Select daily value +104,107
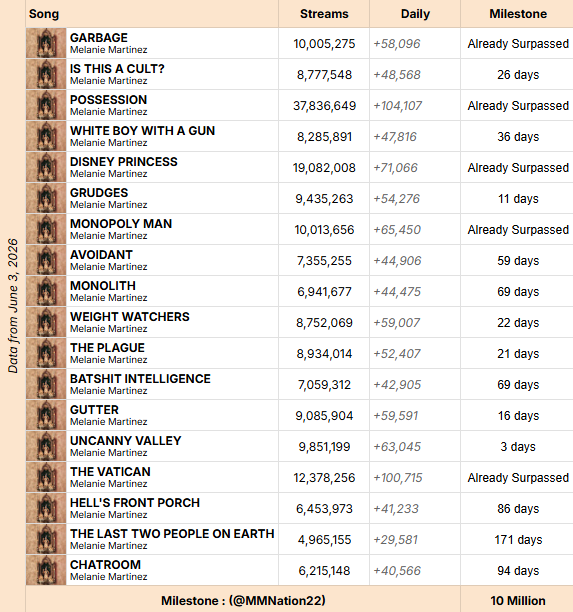This screenshot has width=573, height=612. click(397, 106)
